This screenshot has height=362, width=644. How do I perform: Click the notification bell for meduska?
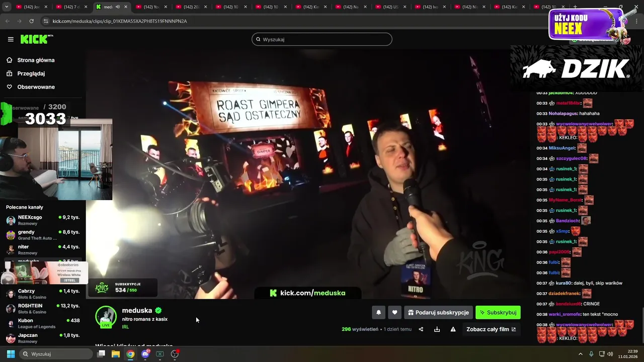coord(379,312)
